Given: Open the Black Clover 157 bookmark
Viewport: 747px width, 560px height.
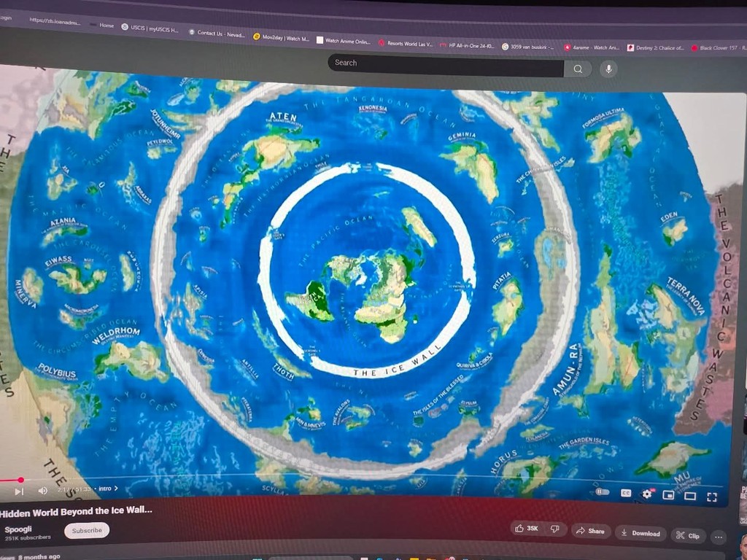Looking at the screenshot, I should point(719,48).
